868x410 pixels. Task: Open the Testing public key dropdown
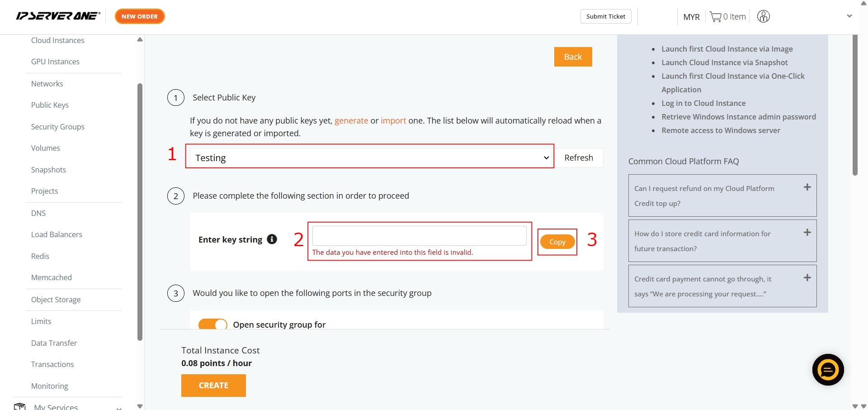click(x=369, y=157)
